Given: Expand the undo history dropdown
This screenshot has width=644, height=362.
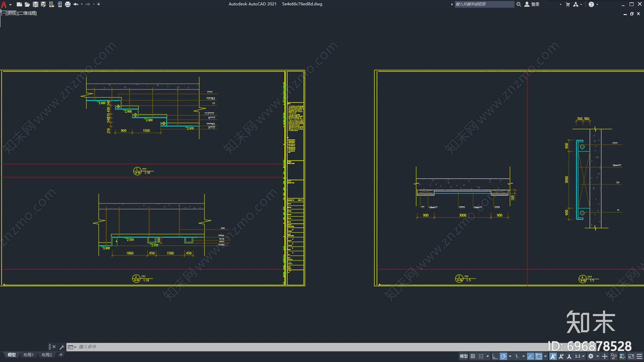Looking at the screenshot, I should coord(82,4).
